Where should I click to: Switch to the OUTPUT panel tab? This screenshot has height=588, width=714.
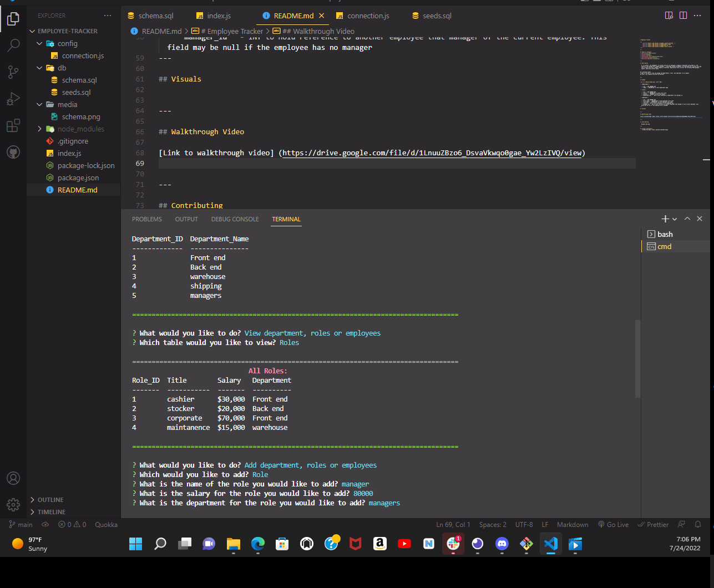[186, 219]
